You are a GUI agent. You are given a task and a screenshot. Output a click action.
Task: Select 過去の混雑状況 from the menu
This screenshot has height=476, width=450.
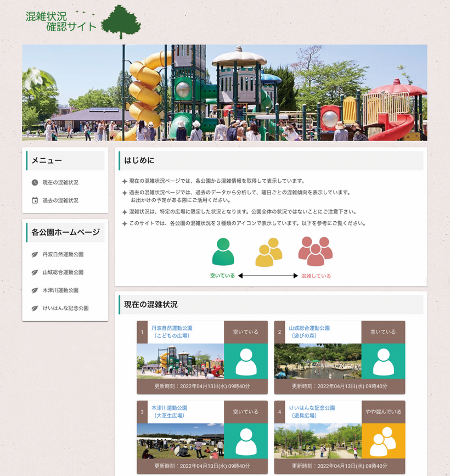click(59, 199)
